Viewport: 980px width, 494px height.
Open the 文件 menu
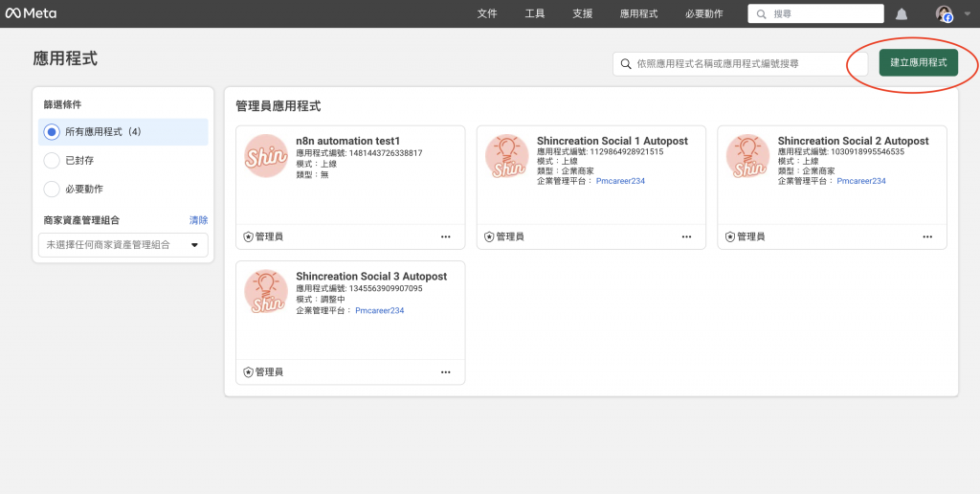[487, 13]
